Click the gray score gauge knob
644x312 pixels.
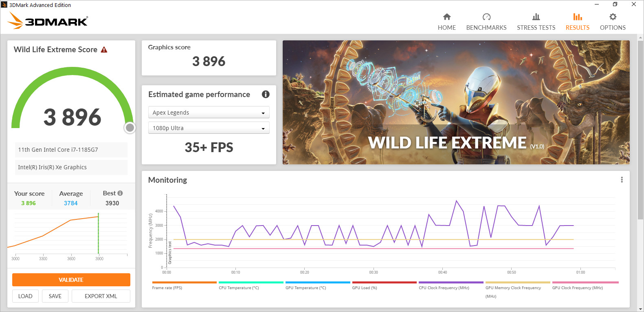click(130, 128)
